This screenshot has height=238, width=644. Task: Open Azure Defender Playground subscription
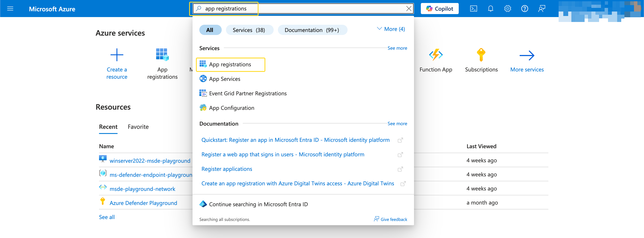tap(143, 203)
